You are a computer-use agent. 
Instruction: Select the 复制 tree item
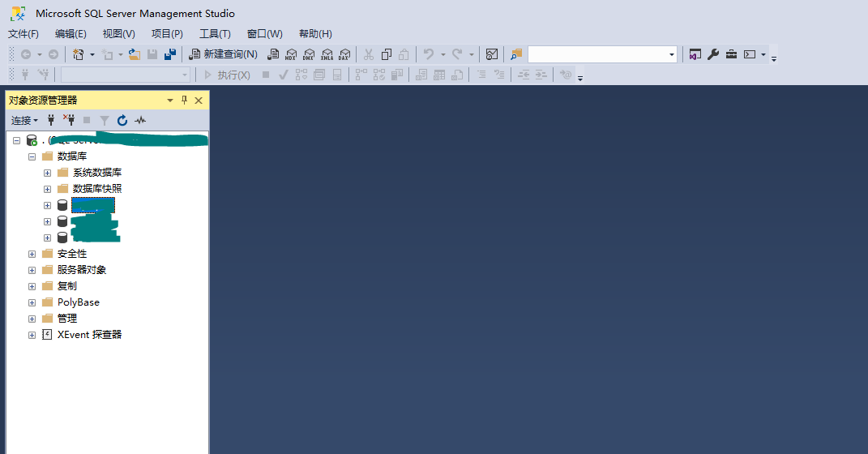(x=67, y=285)
